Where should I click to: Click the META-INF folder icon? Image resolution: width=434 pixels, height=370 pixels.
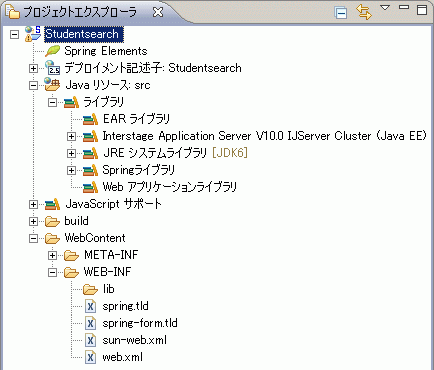click(71, 255)
